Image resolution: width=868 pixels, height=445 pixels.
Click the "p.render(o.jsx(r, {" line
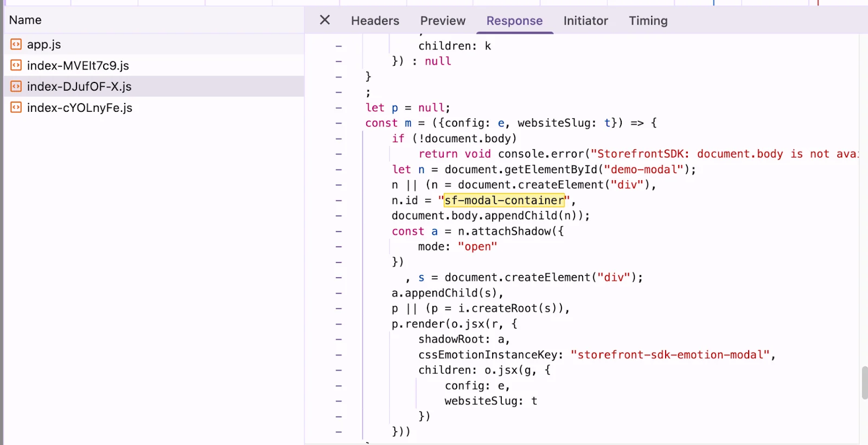455,324
